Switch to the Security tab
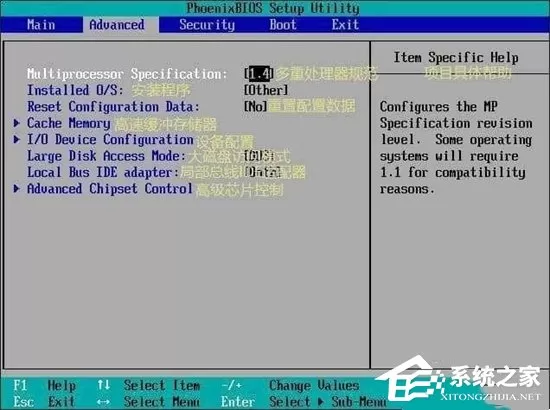Screen dimensions: 550x410 (207, 25)
